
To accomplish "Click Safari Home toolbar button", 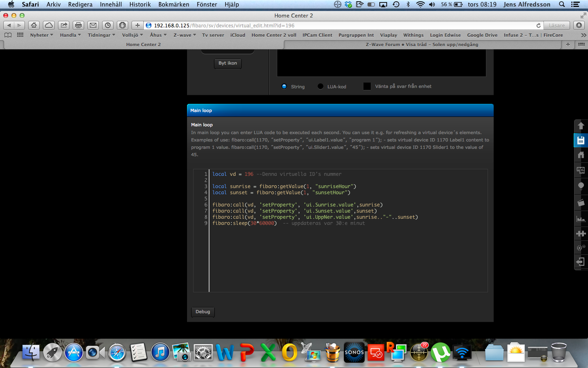I will pos(34,25).
